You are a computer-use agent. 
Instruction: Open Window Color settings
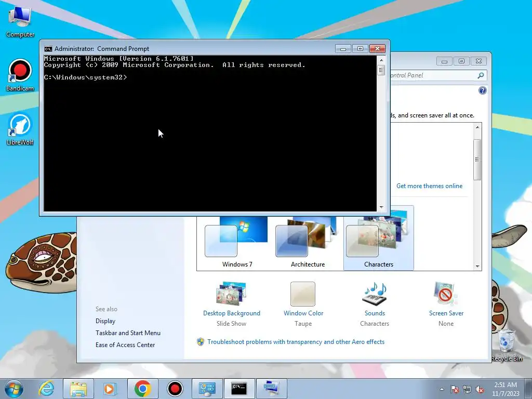303,313
